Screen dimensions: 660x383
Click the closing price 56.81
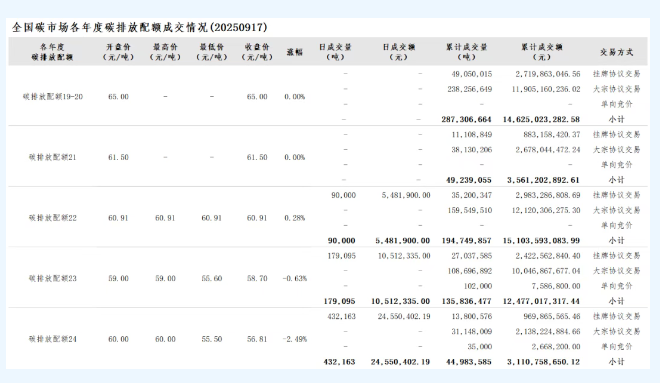(x=257, y=339)
